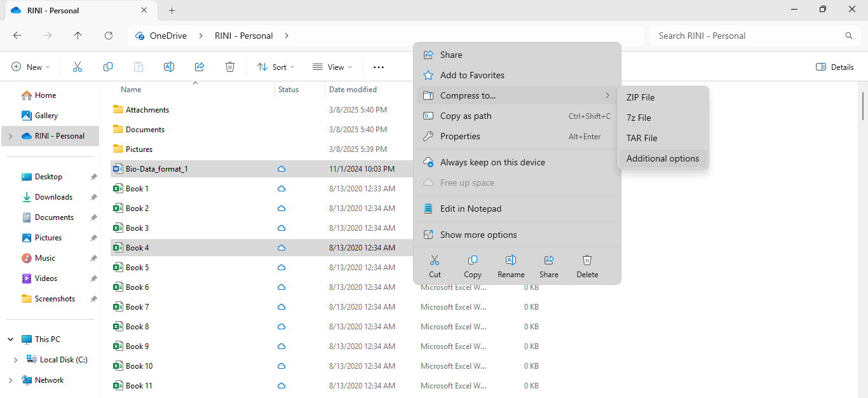This screenshot has height=398, width=868.
Task: Click the Copy icon in context menu
Action: point(472,266)
